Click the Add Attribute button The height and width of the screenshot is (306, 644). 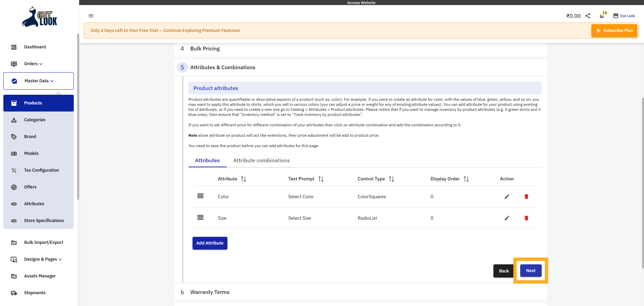tap(210, 243)
